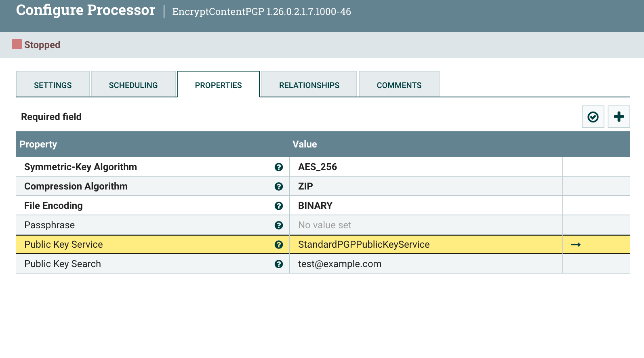Click the Property column header
Screen dimensions: 644x358
[x=153, y=144]
